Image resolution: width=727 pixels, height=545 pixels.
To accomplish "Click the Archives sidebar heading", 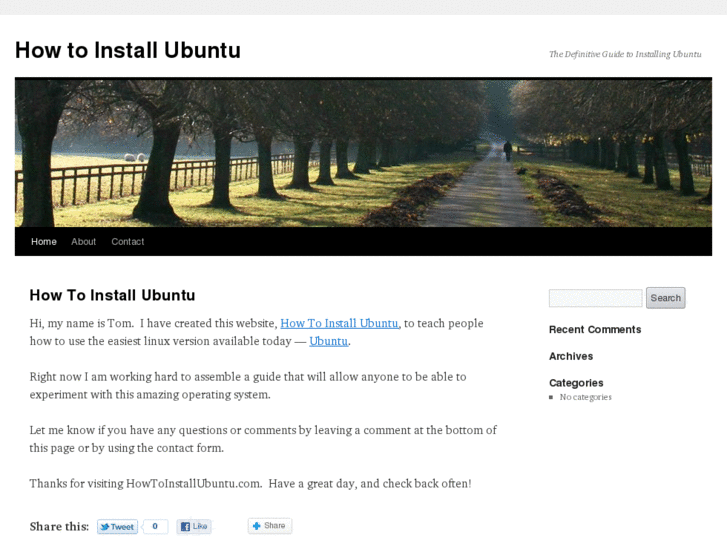I will (x=571, y=356).
